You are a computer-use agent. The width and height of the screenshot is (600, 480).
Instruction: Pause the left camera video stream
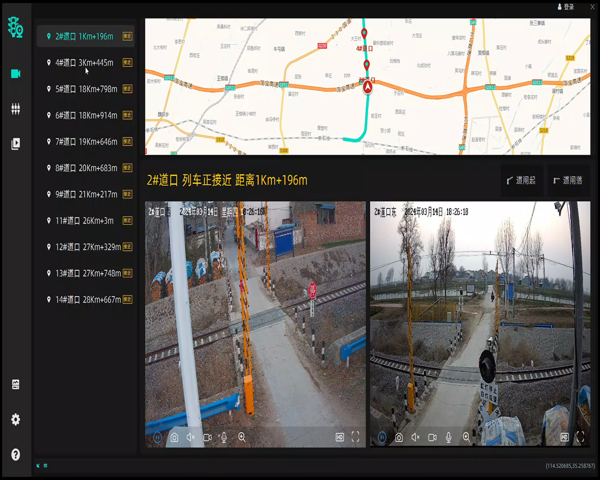pos(157,437)
